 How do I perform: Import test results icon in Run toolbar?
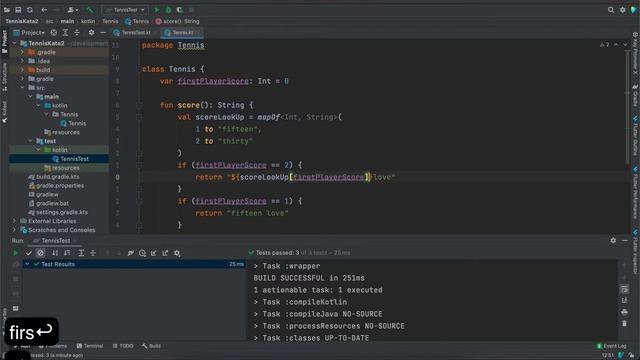pyautogui.click(x=154, y=253)
